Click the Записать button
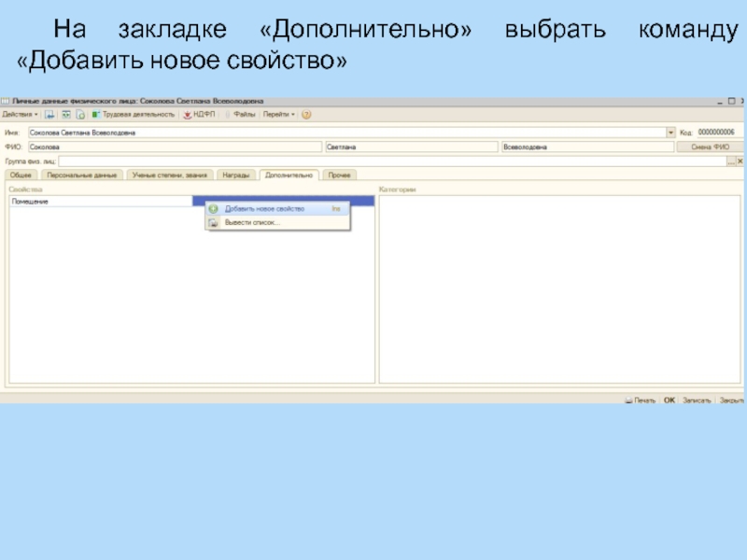Screen dimensions: 747x560 coord(697,399)
